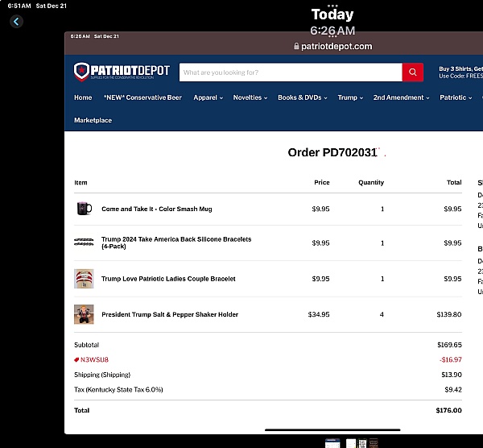Click the 'What are you looking for?' search field
This screenshot has width=483, height=448.
291,73
